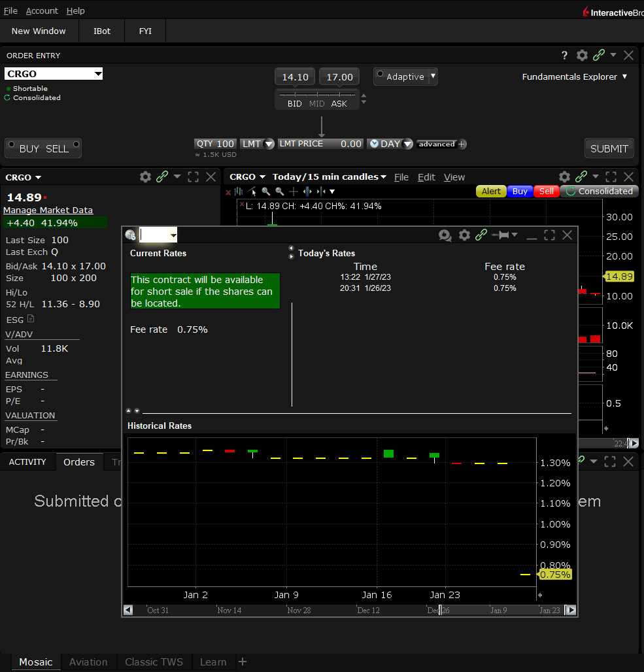Switch to the Classic TWS tab
The image size is (644, 672).
154,662
